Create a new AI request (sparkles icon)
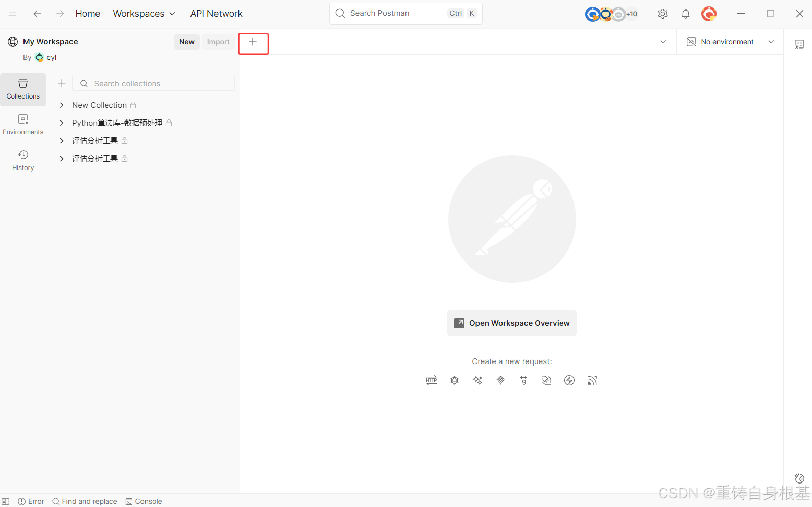The height and width of the screenshot is (507, 812). coord(477,380)
